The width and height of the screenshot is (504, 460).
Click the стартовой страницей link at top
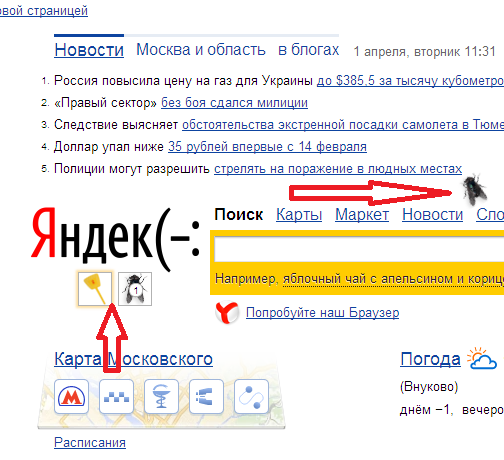[x=44, y=11]
